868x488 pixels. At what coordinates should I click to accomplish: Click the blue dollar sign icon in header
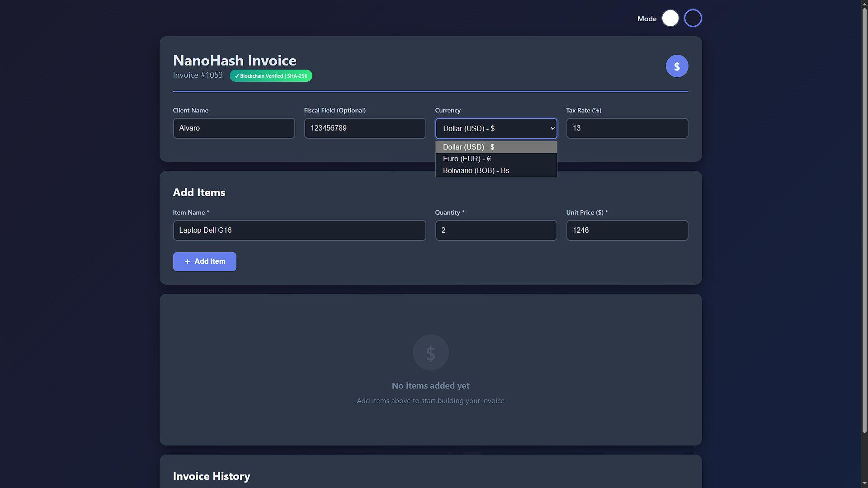pos(677,66)
